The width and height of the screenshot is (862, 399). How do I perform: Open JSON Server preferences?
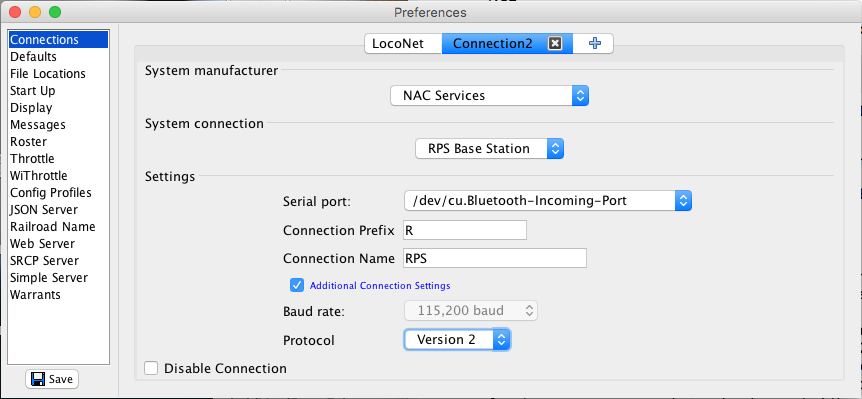(x=58, y=210)
